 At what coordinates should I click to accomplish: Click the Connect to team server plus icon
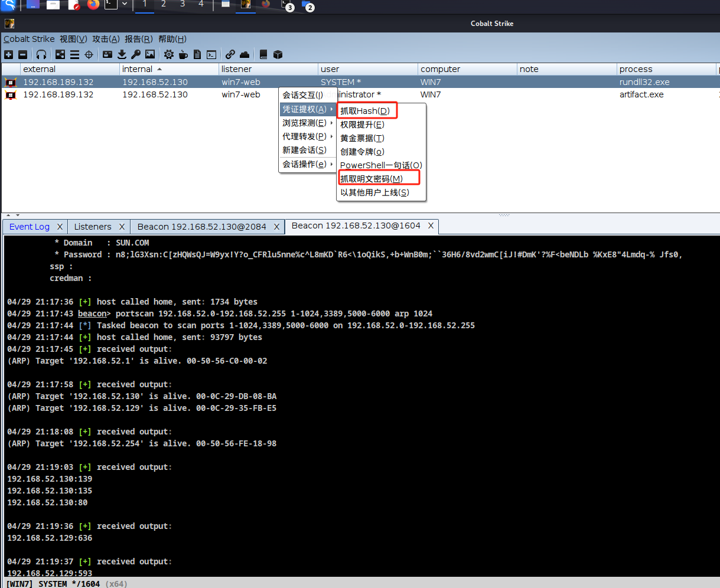coord(8,54)
